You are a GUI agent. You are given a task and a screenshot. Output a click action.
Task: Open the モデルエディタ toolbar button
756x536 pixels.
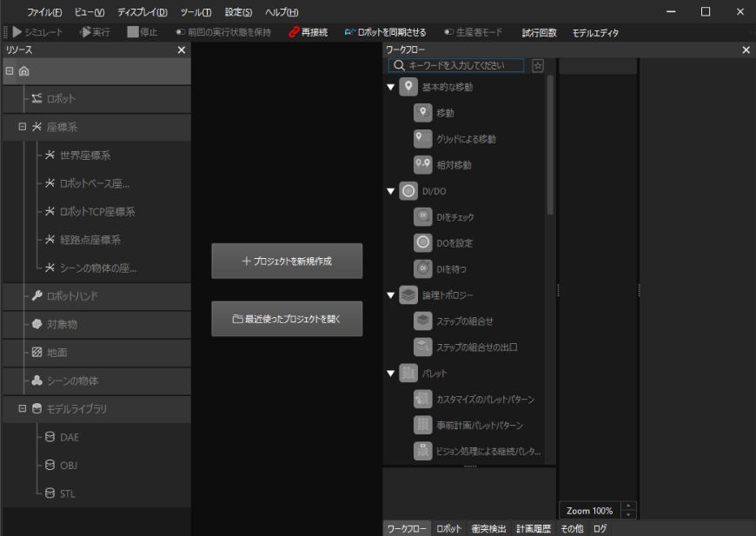(x=595, y=33)
